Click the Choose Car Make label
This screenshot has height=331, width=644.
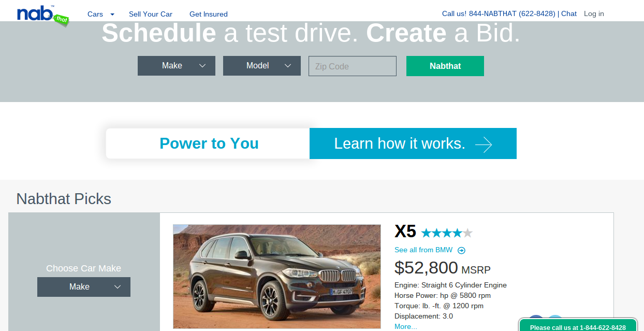(x=83, y=268)
